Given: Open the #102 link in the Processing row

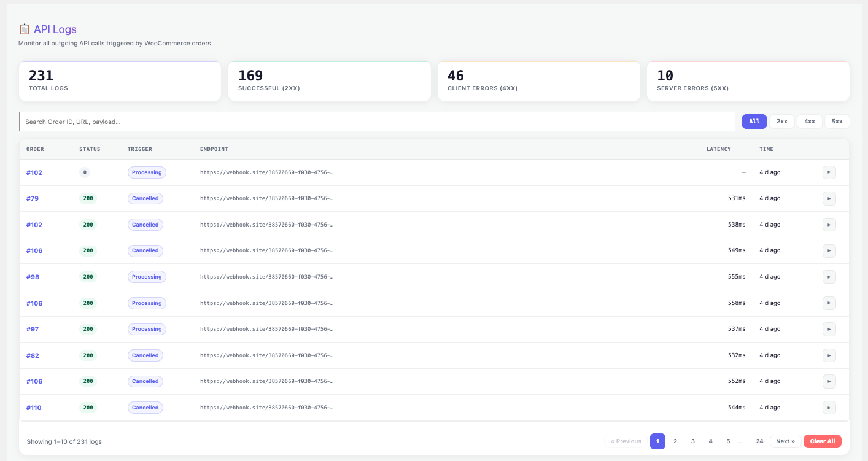Looking at the screenshot, I should click(34, 172).
